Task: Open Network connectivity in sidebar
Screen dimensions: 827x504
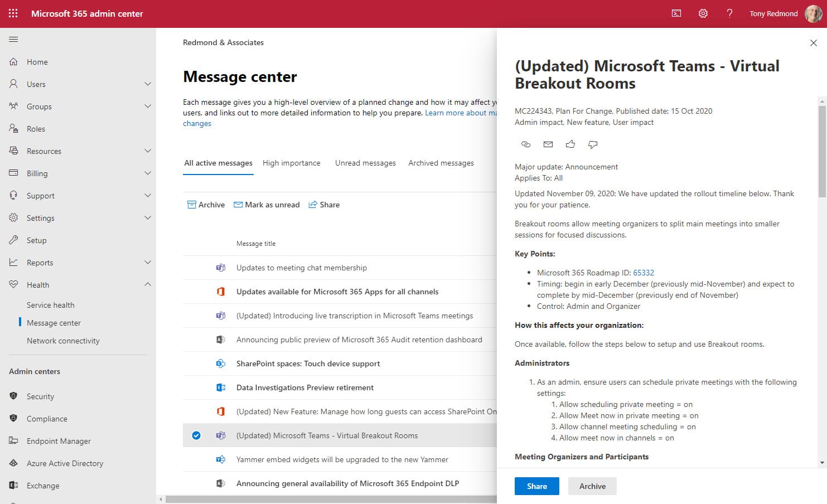Action: coord(63,341)
